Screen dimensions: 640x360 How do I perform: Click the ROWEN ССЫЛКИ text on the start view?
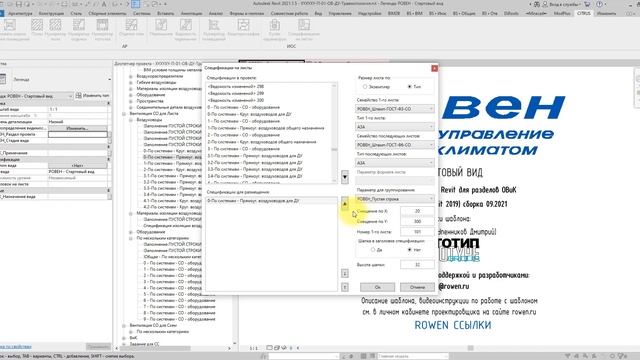453,325
